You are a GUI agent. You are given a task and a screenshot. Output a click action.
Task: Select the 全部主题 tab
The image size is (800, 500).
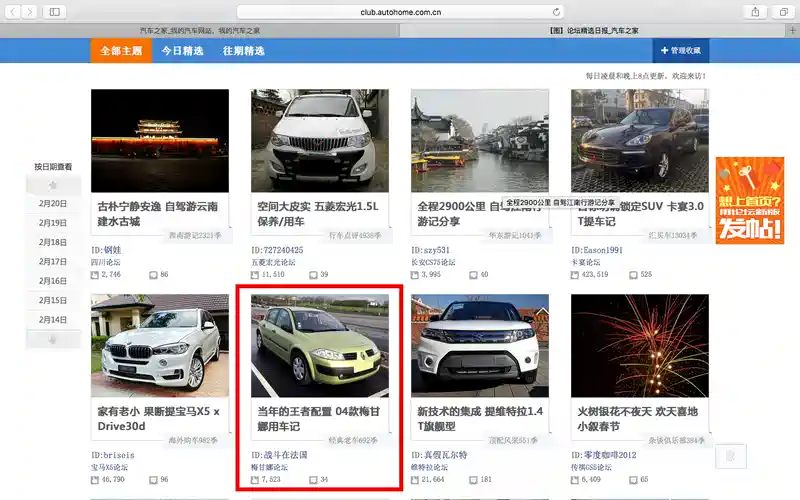coord(120,51)
